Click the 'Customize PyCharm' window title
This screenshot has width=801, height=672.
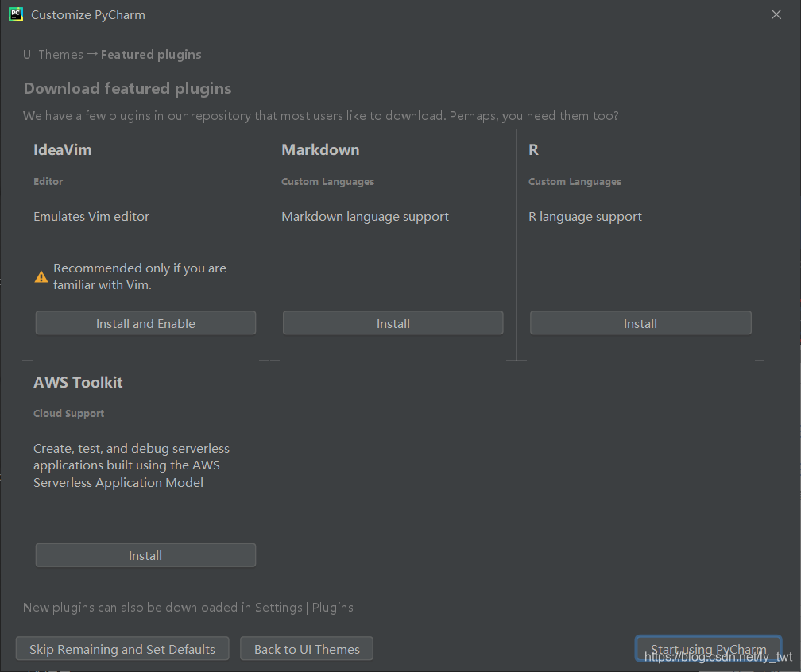[x=88, y=15]
